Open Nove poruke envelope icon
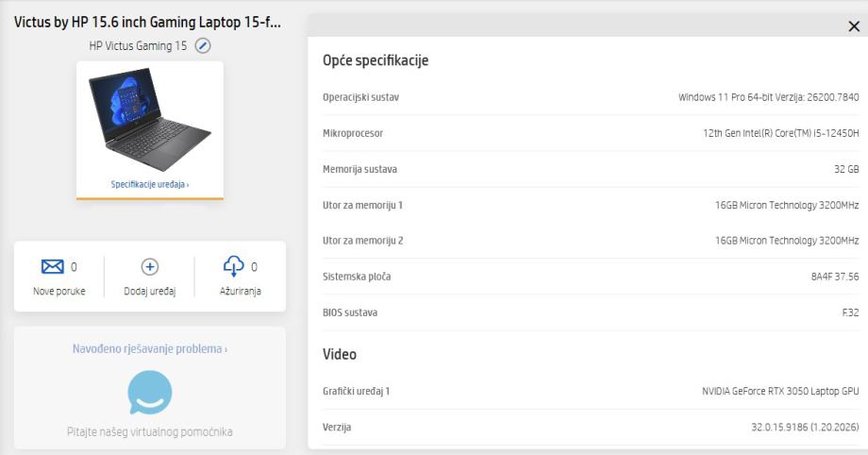 53,266
